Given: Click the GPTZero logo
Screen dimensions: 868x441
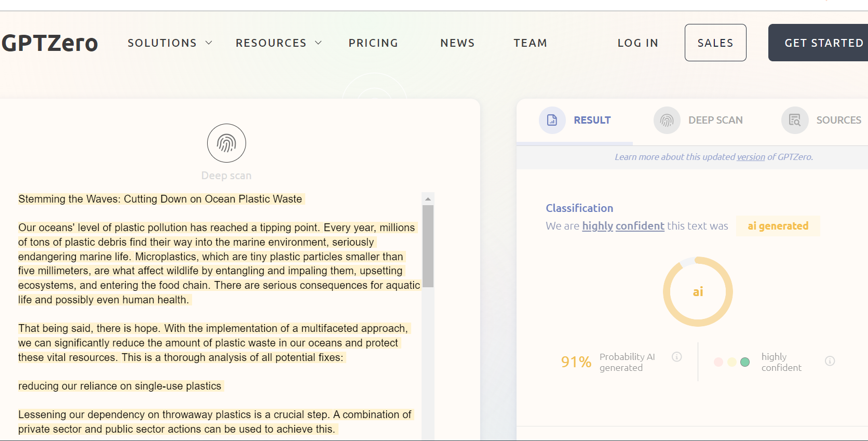Looking at the screenshot, I should pyautogui.click(x=50, y=43).
